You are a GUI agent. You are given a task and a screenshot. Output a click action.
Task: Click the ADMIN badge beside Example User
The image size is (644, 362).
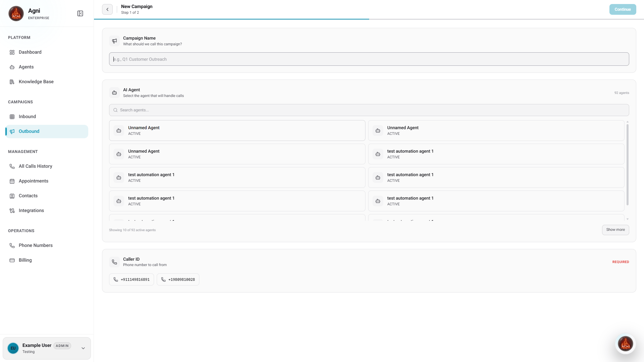[62, 346]
